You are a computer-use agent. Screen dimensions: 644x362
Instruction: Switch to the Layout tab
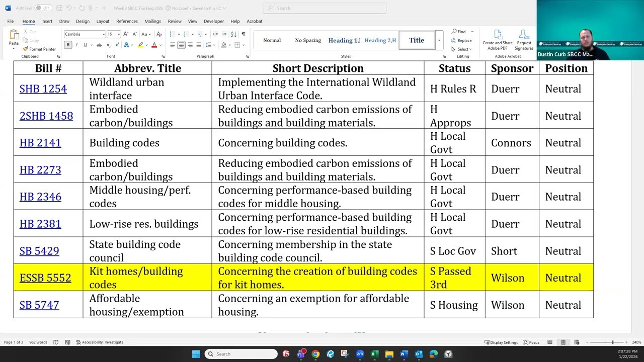point(103,21)
